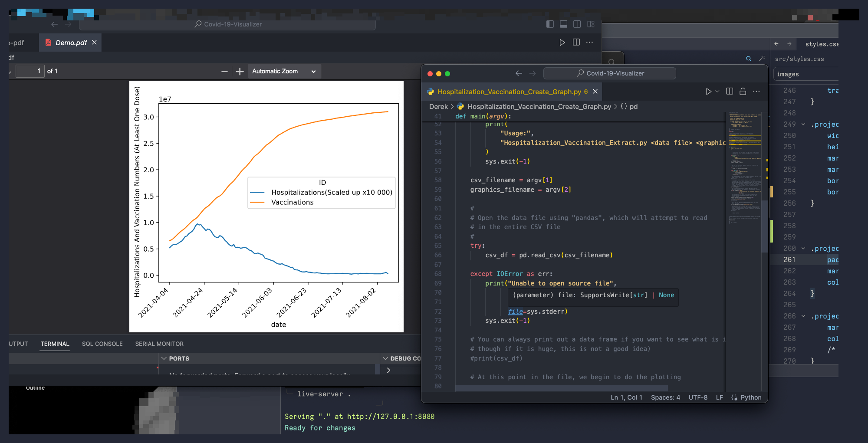This screenshot has height=443, width=868.
Task: Go forward arrow in right window
Action: (789, 44)
